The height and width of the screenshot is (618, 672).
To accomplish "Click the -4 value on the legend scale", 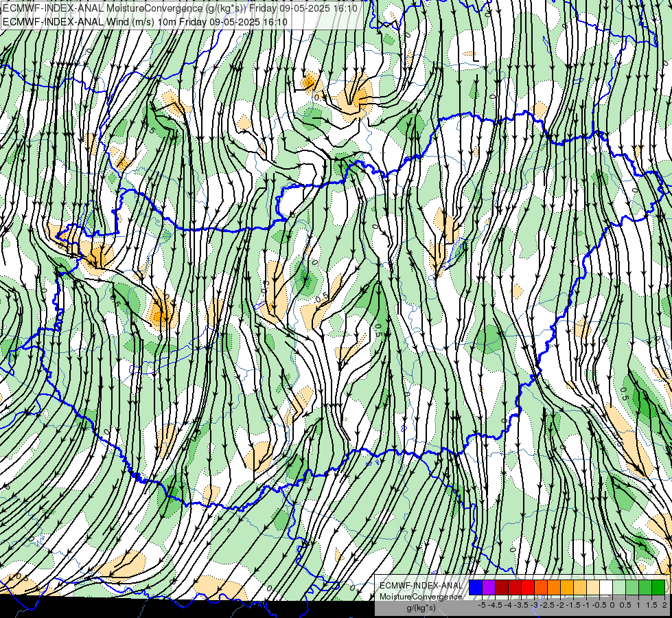I will [x=508, y=605].
